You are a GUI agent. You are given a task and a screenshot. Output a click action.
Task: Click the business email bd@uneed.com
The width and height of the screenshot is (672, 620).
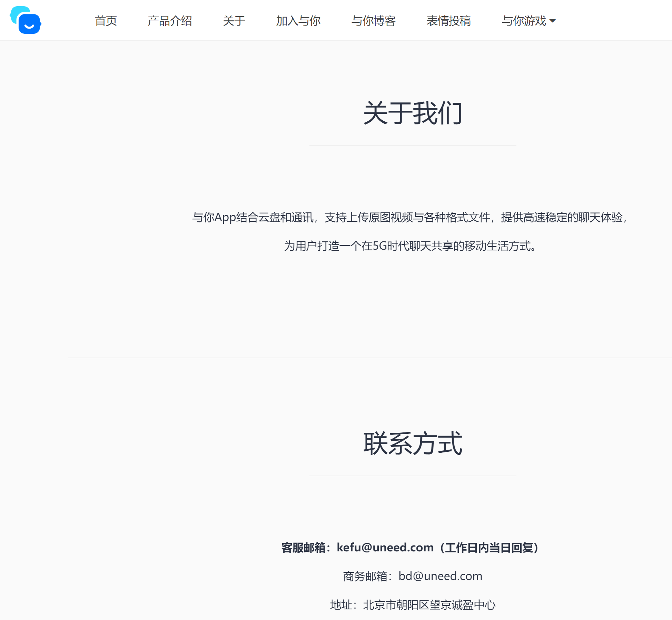click(441, 576)
